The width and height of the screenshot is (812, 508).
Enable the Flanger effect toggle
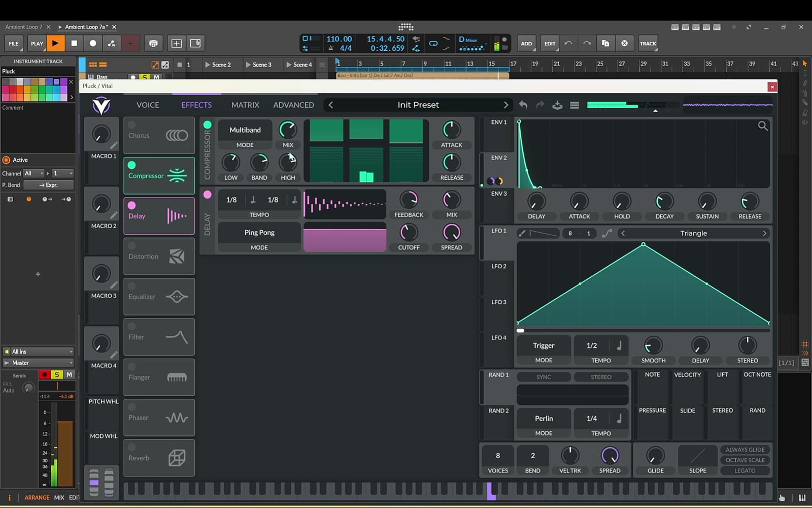coord(132,367)
